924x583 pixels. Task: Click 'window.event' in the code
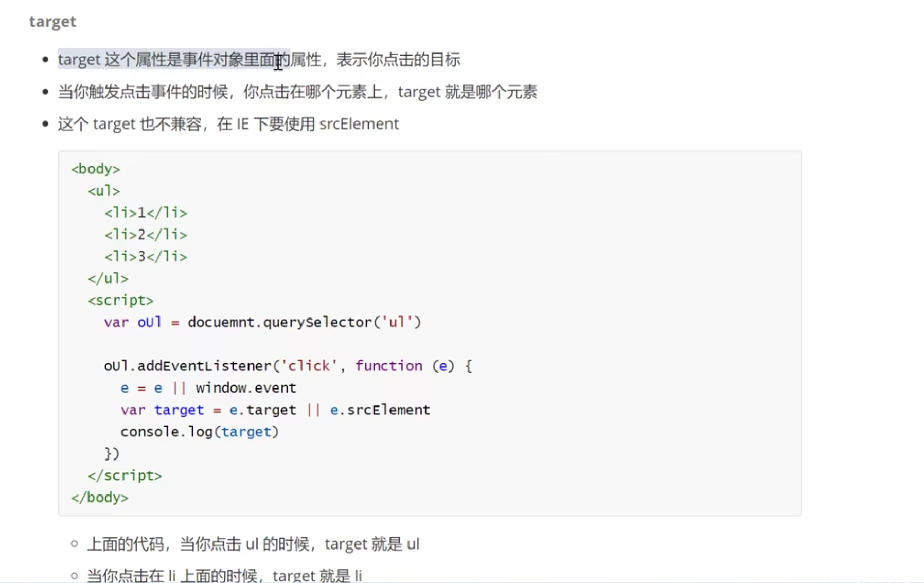(x=246, y=388)
